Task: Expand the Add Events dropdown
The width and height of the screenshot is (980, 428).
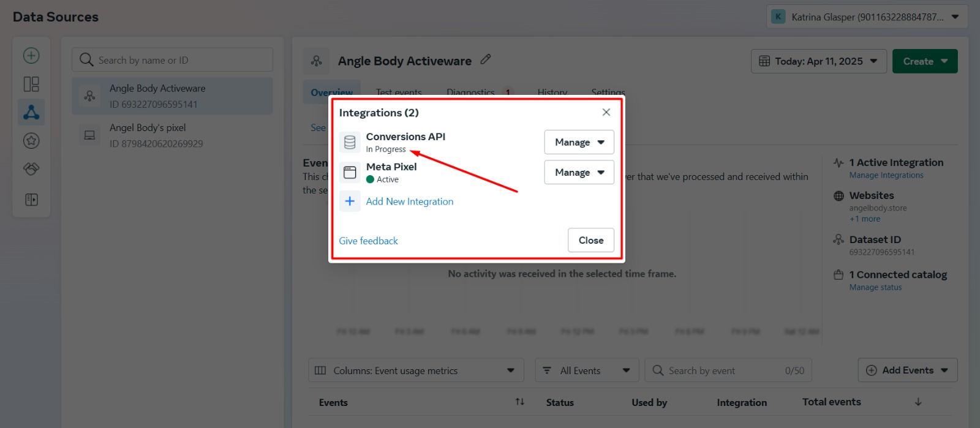Action: click(x=908, y=370)
